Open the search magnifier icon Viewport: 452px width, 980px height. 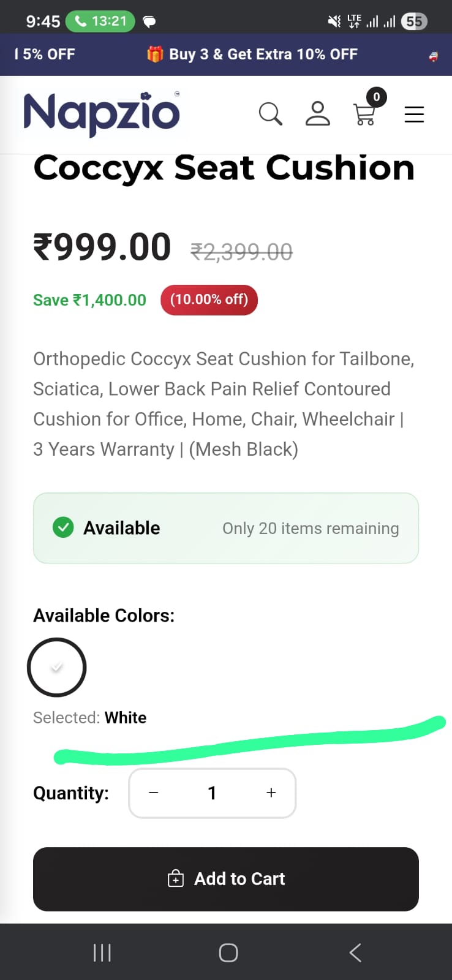tap(270, 114)
